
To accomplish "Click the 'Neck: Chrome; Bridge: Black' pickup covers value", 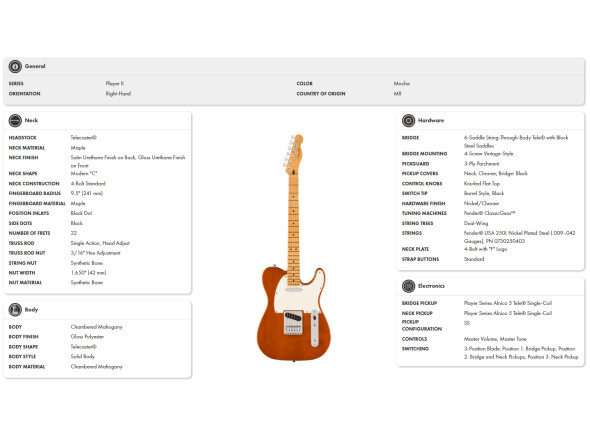I will 496,174.
